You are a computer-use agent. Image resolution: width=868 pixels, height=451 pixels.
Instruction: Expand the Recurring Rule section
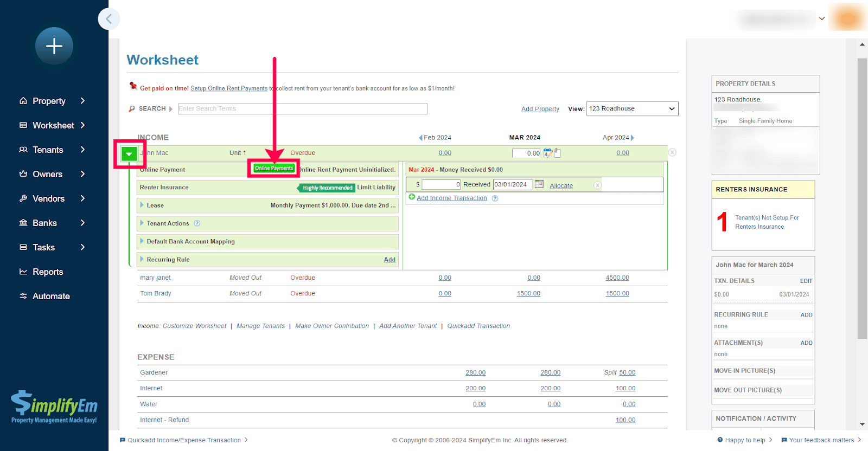coord(142,260)
